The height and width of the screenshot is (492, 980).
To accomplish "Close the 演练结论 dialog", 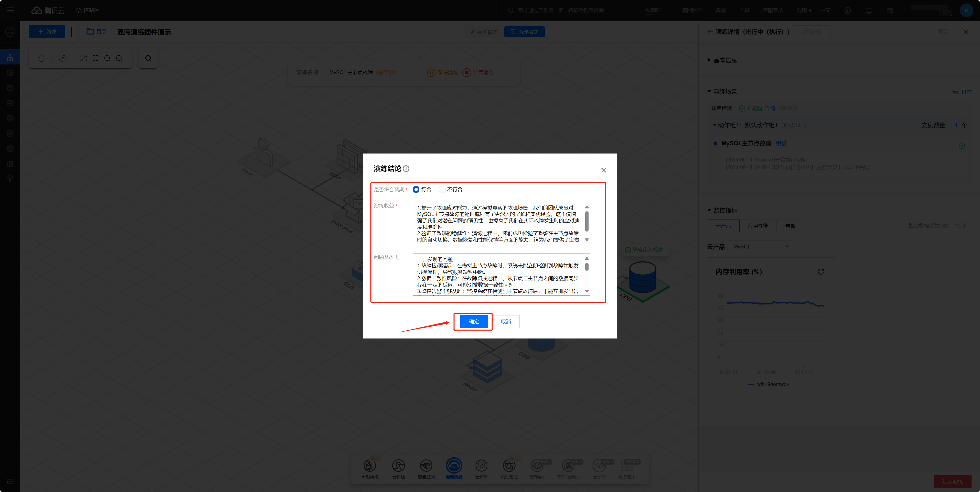I will 603,170.
